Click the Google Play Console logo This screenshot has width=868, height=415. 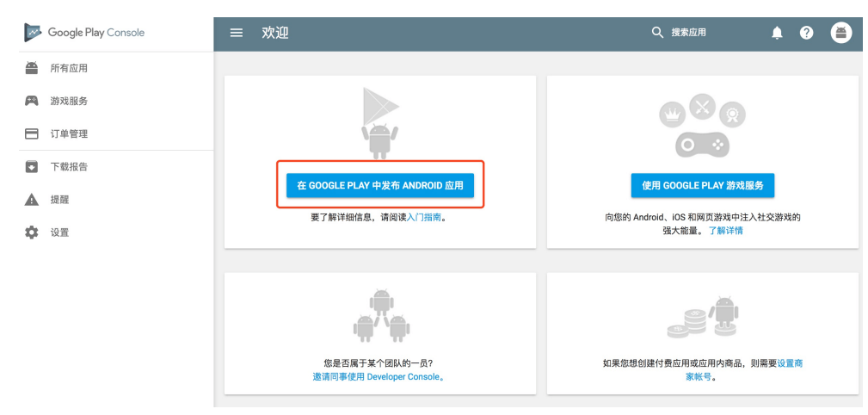pos(84,33)
